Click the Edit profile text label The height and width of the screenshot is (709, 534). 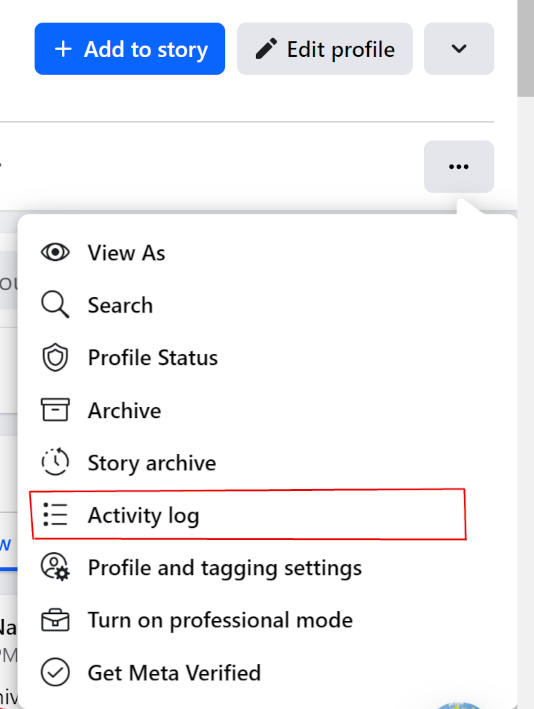tap(341, 49)
